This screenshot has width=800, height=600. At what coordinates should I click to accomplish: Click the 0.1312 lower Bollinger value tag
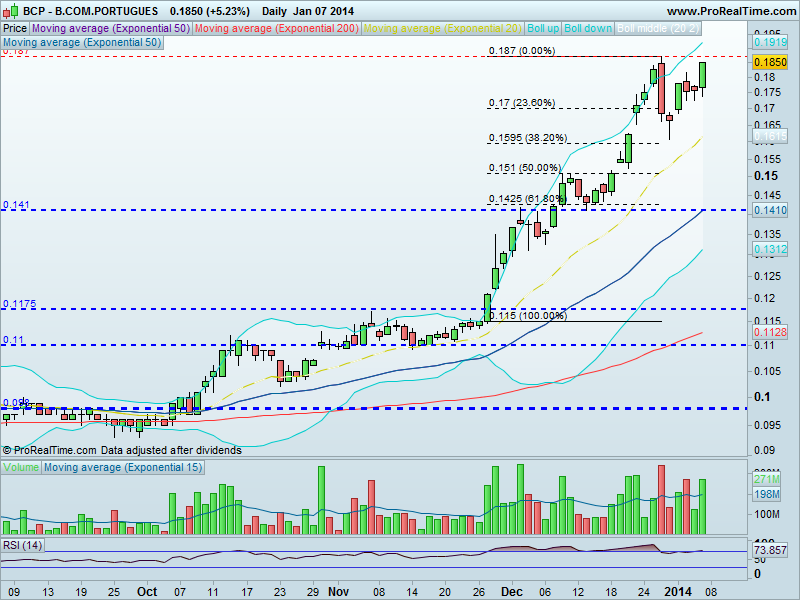coord(770,249)
